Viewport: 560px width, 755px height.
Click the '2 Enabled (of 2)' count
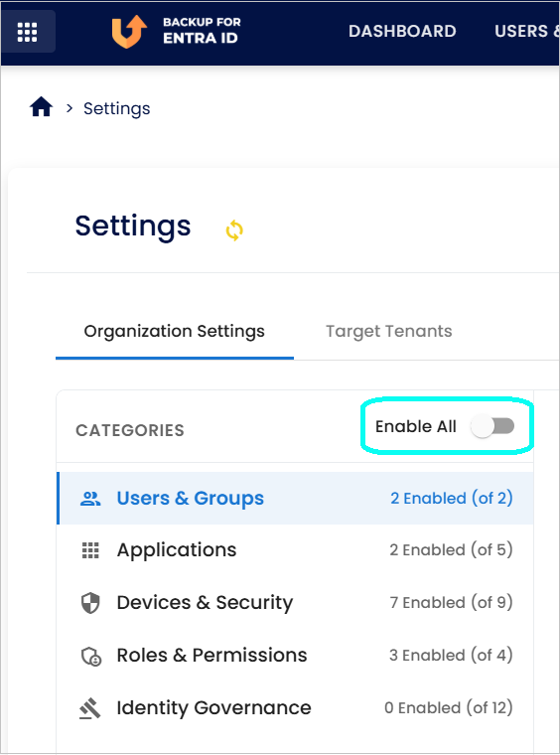click(x=451, y=498)
